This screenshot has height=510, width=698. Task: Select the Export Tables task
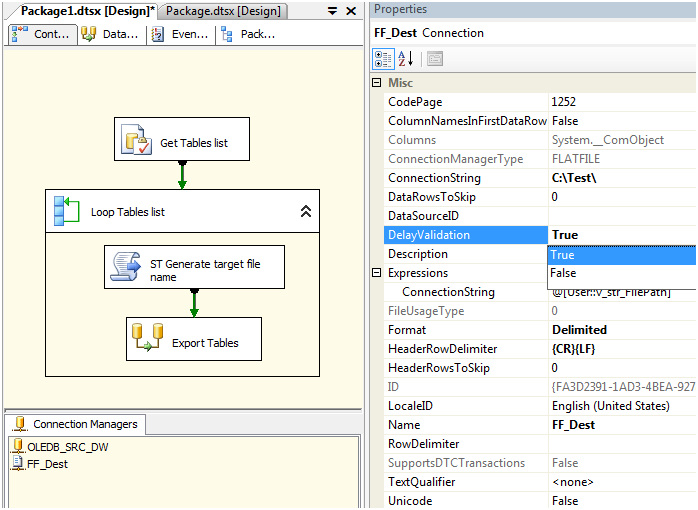[194, 339]
